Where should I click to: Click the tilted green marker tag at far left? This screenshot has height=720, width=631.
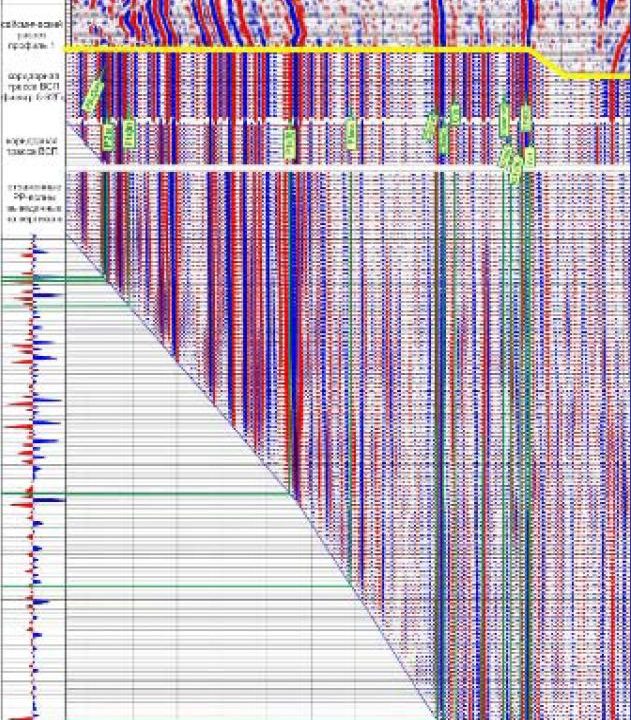coord(93,96)
